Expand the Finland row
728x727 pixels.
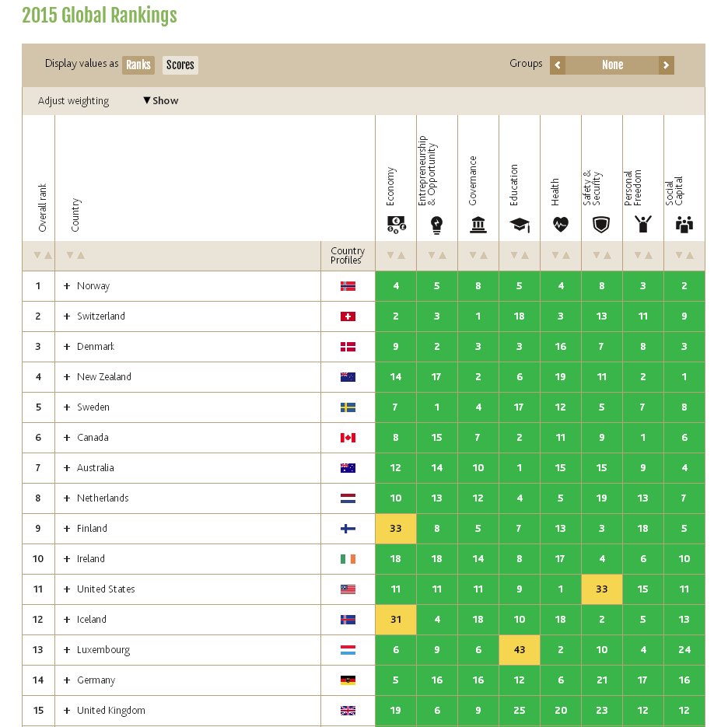tap(67, 529)
